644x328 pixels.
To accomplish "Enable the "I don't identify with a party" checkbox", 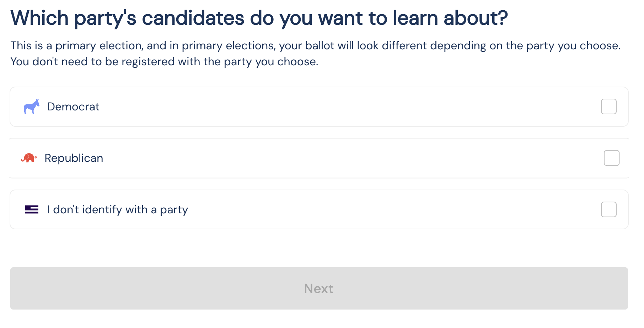I will pyautogui.click(x=608, y=209).
